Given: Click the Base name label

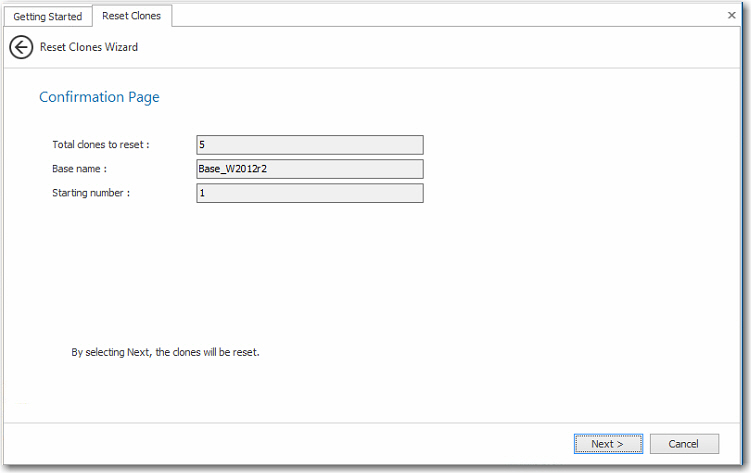Looking at the screenshot, I should [79, 169].
